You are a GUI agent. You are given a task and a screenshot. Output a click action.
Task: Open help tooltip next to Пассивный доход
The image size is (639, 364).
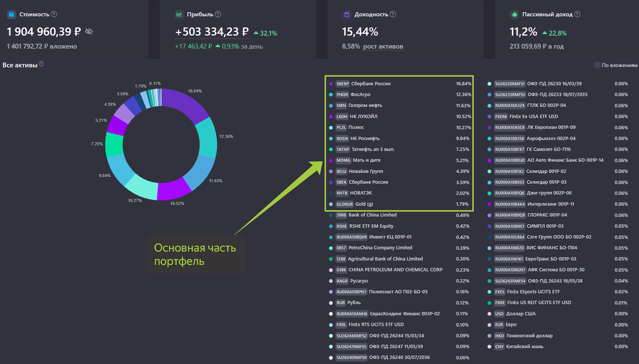[x=577, y=14]
